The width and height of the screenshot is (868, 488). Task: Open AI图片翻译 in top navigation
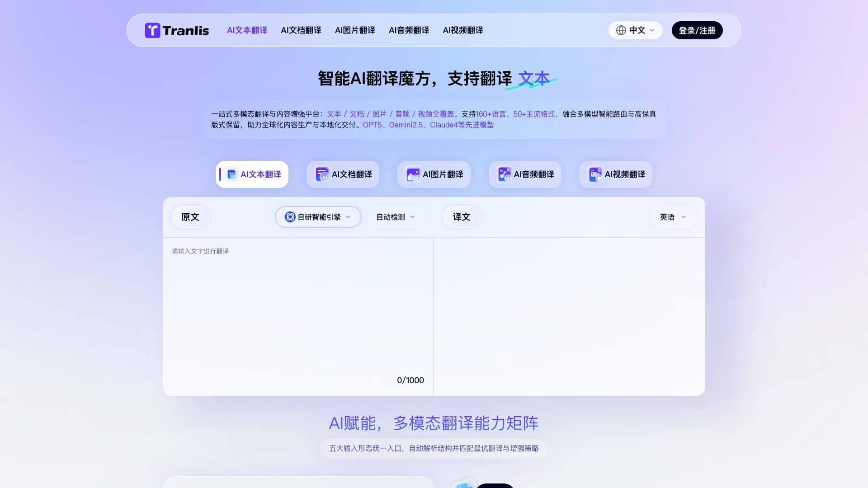click(x=355, y=30)
